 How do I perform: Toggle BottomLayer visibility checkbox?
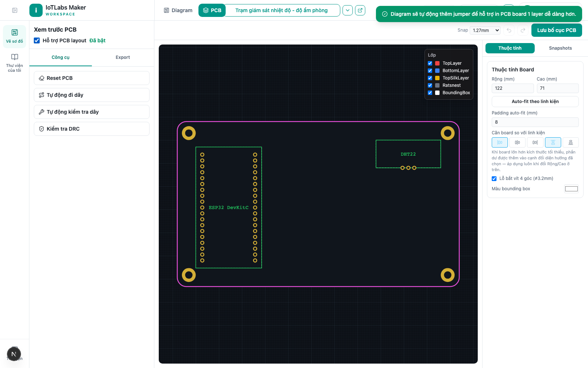coord(430,71)
